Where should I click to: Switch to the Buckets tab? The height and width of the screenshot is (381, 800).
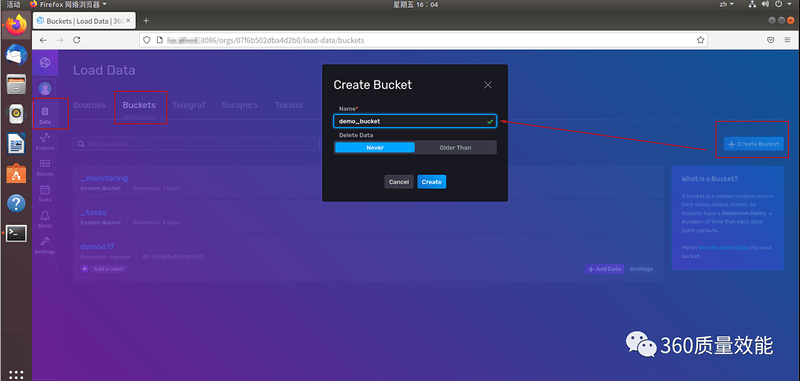[x=139, y=105]
